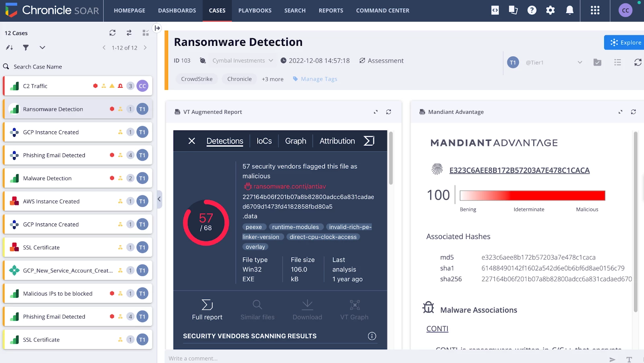
Task: Click the sort cases icon
Action: pyautogui.click(x=9, y=47)
